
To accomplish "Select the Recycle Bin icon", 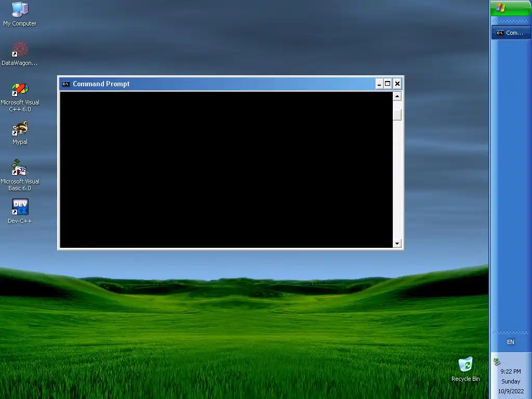I will pyautogui.click(x=465, y=369).
